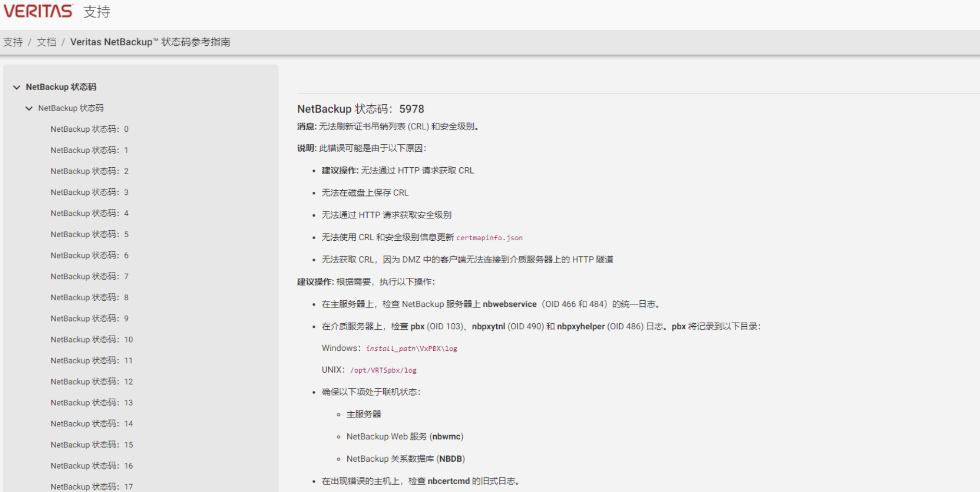This screenshot has width=980, height=492.
Task: Open NetBackup 状态码: 7
Action: [90, 276]
